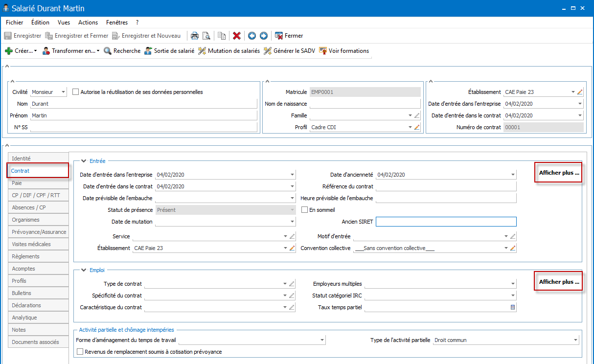Open the Transformer en dropdown
The height and width of the screenshot is (364, 594).
click(x=71, y=51)
